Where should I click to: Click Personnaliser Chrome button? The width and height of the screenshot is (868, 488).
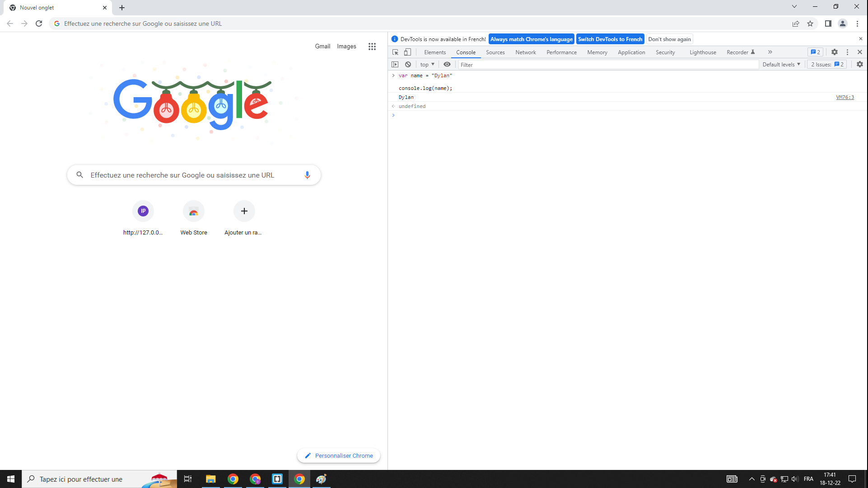339,455
